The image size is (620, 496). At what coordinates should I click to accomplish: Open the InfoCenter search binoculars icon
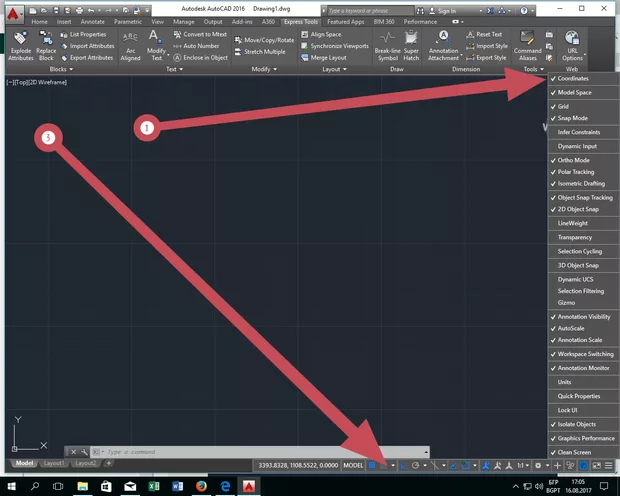pos(420,11)
